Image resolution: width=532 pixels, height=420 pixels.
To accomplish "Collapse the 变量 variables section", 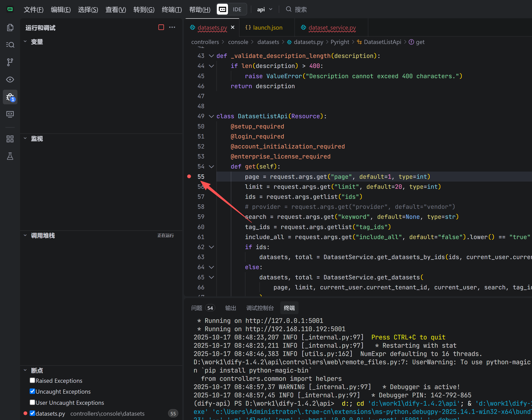I will tap(25, 42).
